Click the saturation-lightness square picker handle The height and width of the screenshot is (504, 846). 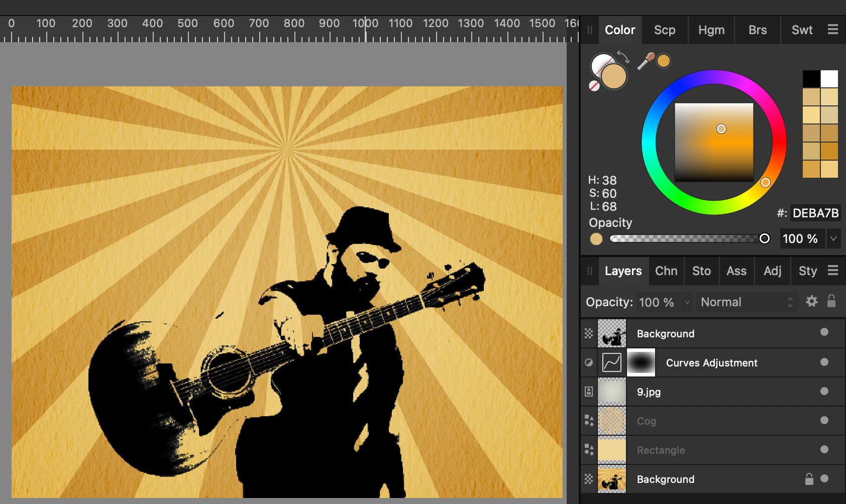721,129
